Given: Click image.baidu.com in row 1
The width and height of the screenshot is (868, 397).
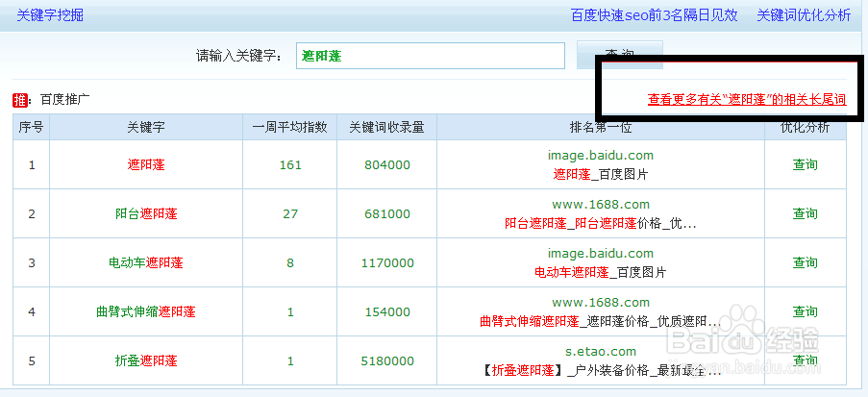Looking at the screenshot, I should coord(601,156).
